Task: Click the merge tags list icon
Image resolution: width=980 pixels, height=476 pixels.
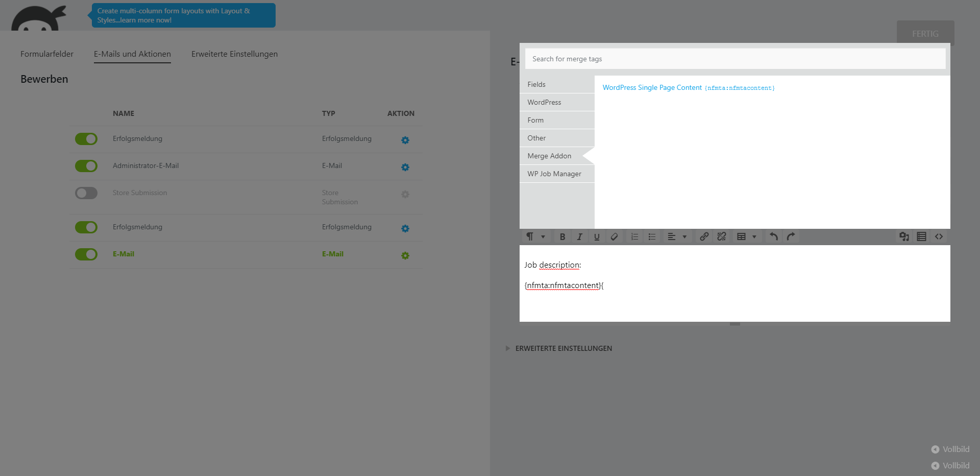Action: pos(921,236)
